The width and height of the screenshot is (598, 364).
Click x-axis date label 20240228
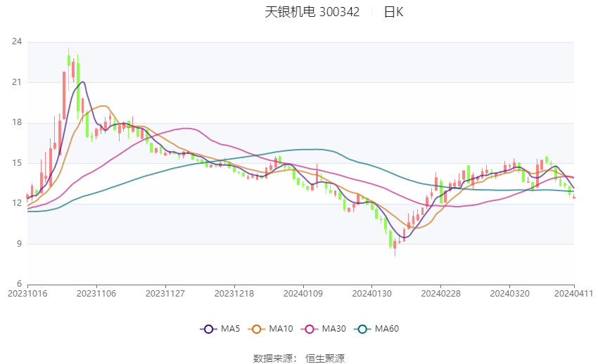pyautogui.click(x=440, y=294)
